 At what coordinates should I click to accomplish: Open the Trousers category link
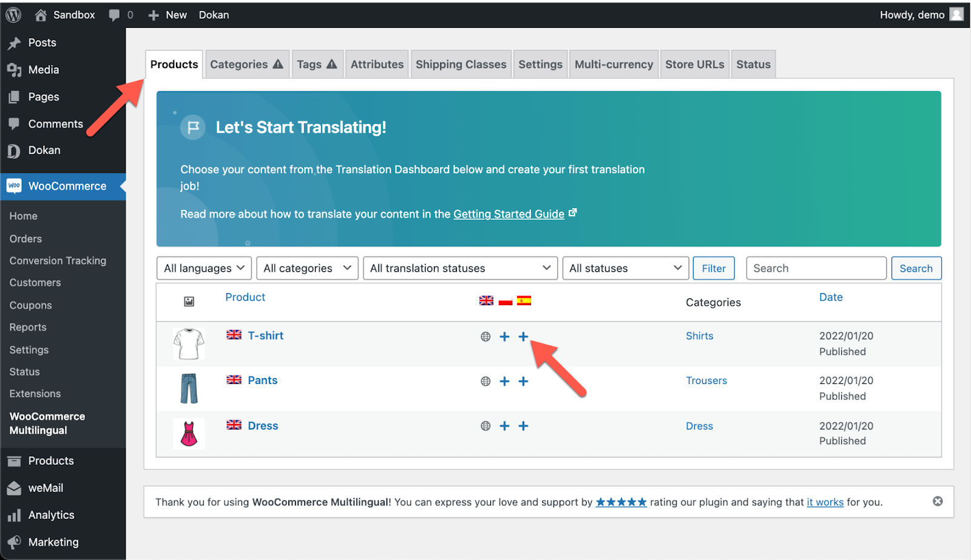[706, 380]
